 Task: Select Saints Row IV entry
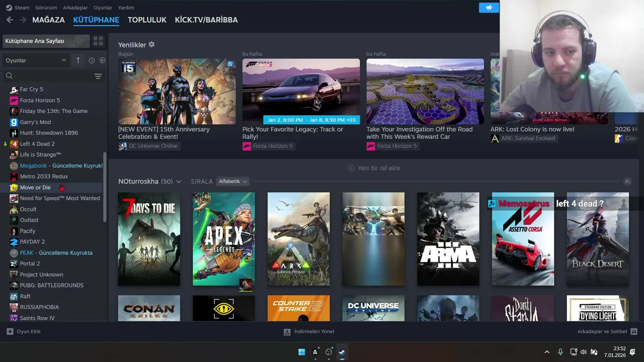53,318
